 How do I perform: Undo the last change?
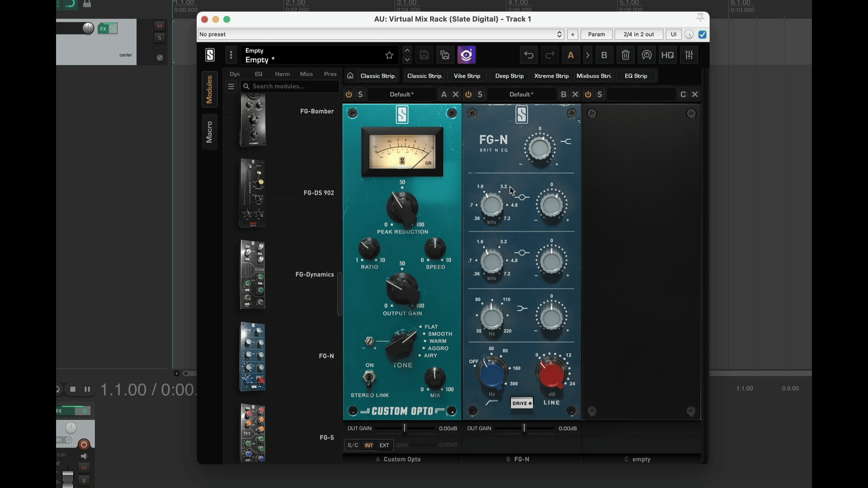[x=528, y=55]
